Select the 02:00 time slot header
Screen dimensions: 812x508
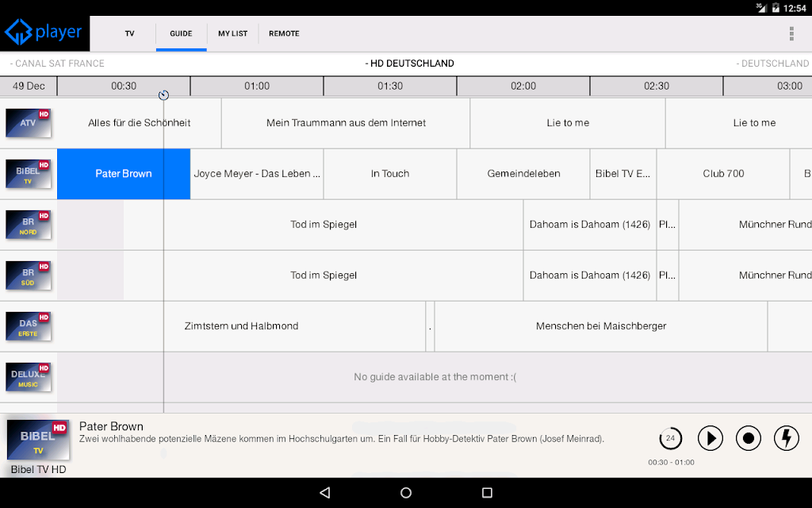click(x=523, y=86)
